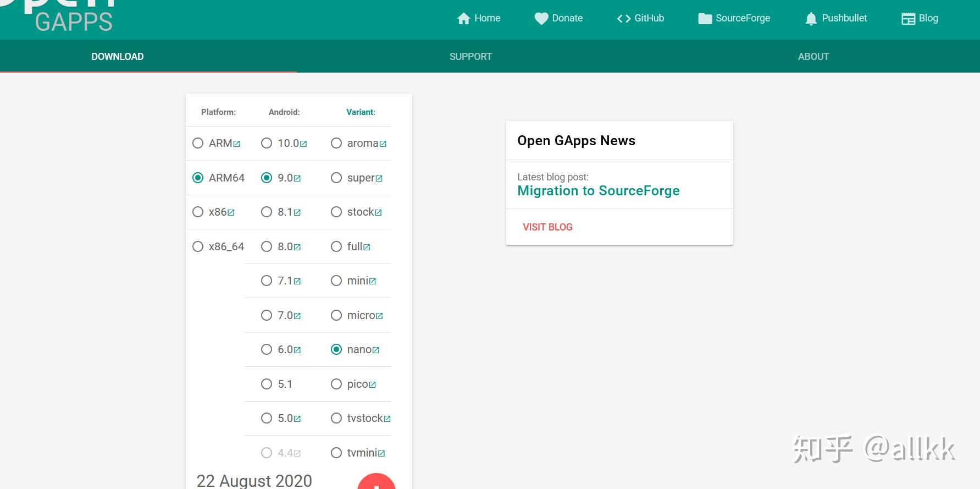This screenshot has height=489, width=980.
Task: Click the Pushbullet bell icon
Action: (x=811, y=19)
